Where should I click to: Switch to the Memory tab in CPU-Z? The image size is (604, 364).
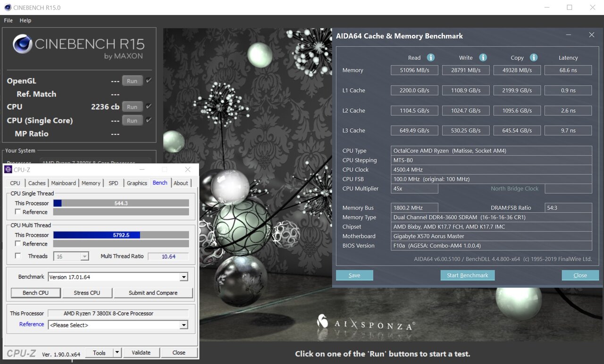[x=91, y=183]
